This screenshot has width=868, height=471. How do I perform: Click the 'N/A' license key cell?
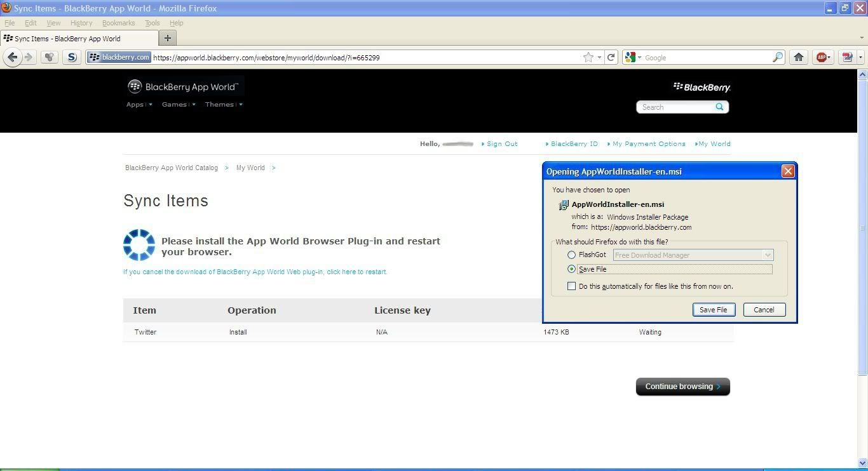pos(382,332)
